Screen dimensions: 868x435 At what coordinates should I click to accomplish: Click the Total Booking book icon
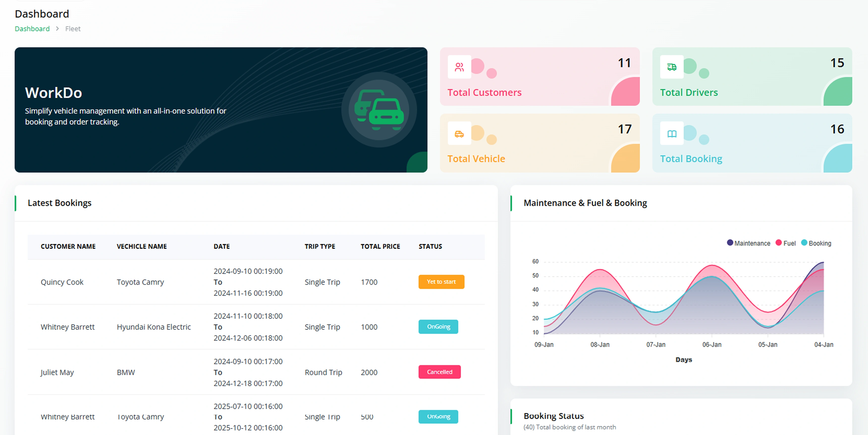pos(671,134)
